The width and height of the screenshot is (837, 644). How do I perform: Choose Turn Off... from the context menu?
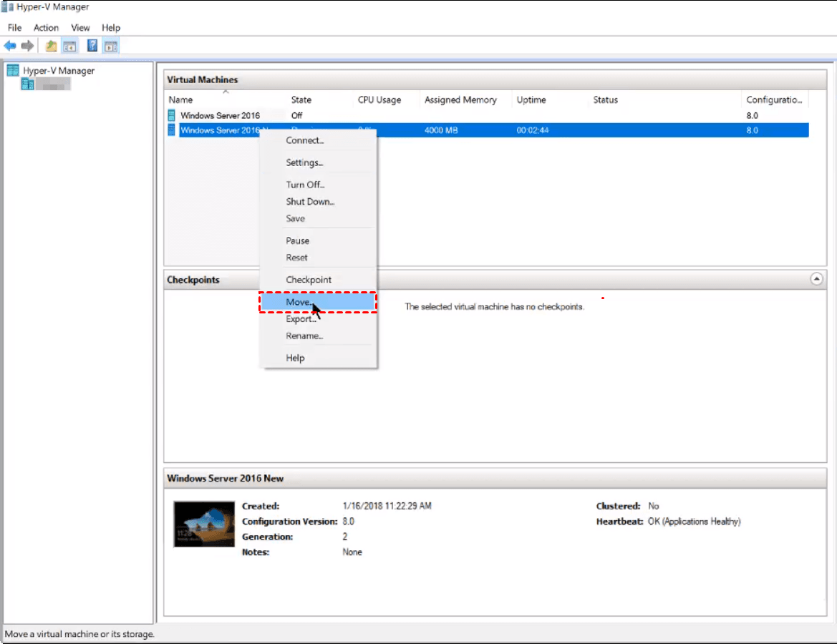click(318, 185)
